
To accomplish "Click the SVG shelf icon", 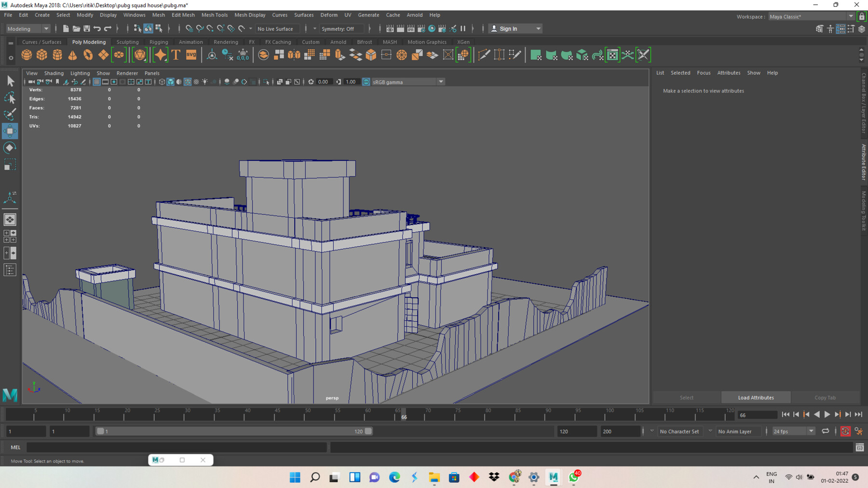I will [x=191, y=54].
